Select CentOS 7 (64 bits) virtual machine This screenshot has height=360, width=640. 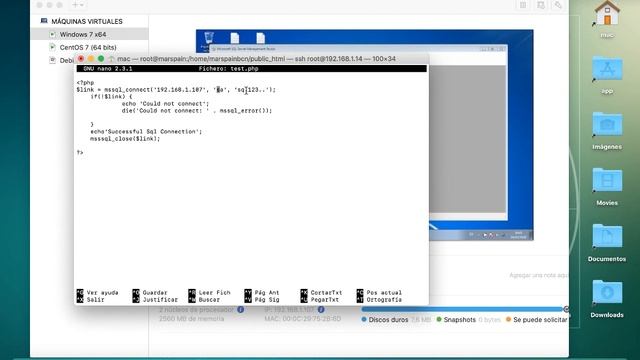89,47
